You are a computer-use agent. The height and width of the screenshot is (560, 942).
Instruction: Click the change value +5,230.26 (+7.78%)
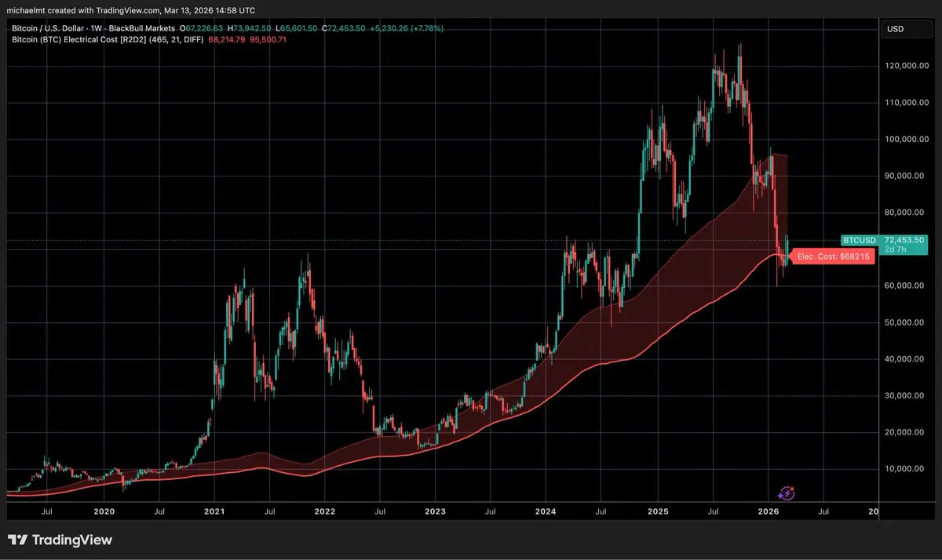[408, 28]
